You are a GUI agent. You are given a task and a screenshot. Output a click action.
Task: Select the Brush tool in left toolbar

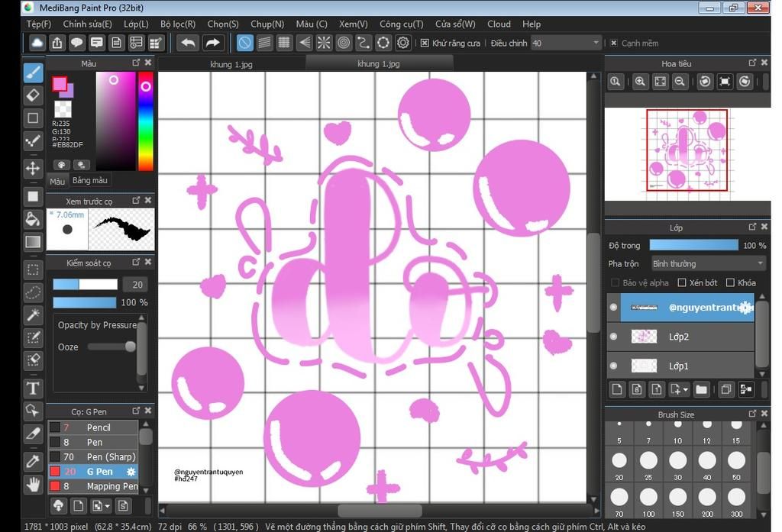33,73
